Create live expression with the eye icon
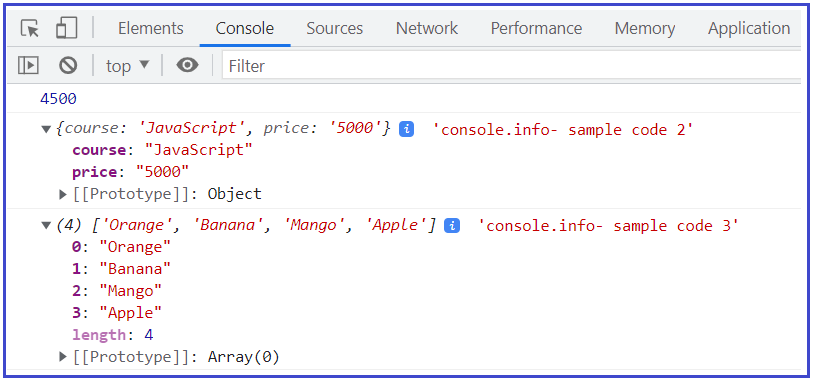This screenshot has height=383, width=815. 187,65
